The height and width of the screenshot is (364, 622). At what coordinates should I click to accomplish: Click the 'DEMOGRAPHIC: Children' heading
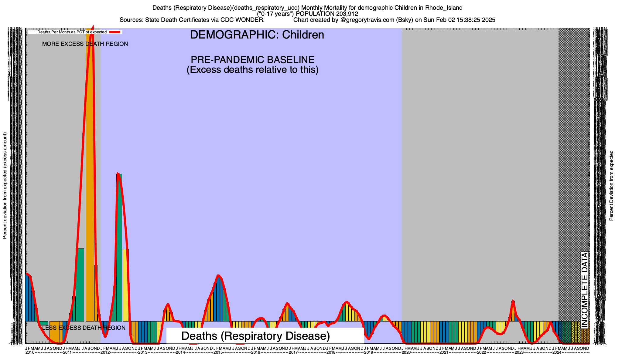257,35
